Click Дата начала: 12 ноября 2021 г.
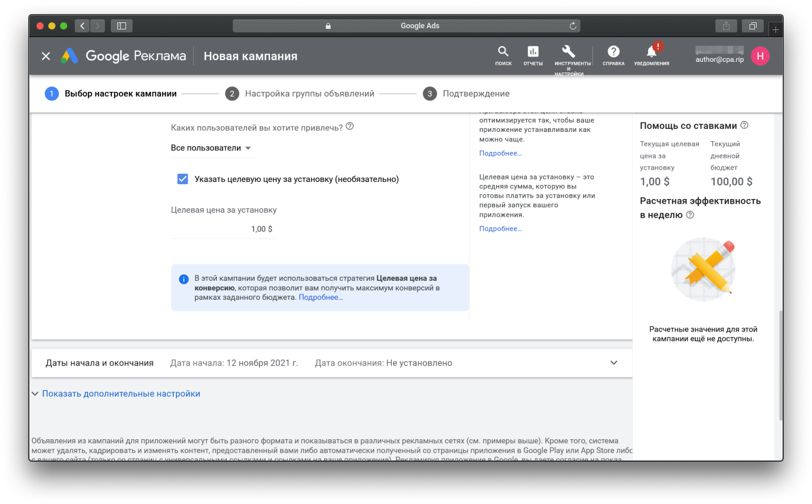Screen dimensions: 812x504 click(234, 363)
